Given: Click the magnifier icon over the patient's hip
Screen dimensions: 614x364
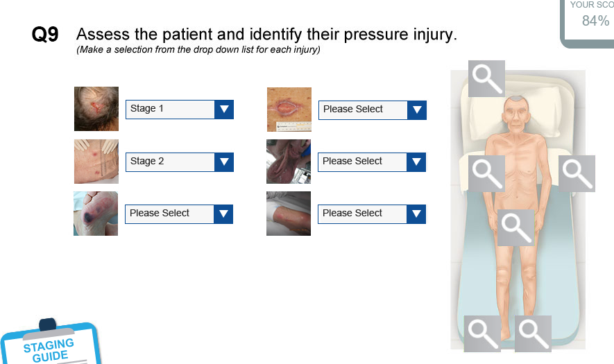Looking at the screenshot, I should [515, 227].
